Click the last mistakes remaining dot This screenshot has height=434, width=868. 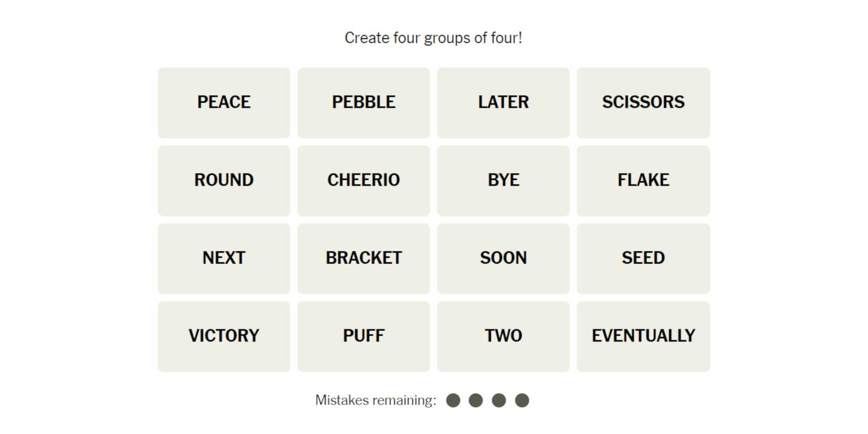pyautogui.click(x=522, y=400)
